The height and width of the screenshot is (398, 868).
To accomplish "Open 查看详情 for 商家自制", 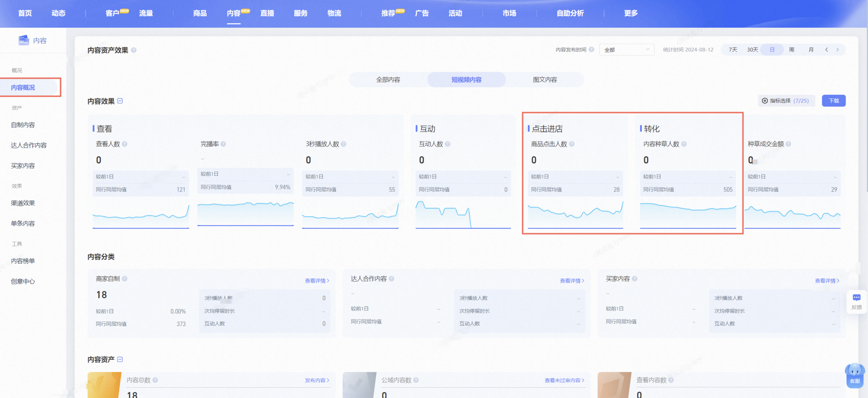I will pos(317,281).
